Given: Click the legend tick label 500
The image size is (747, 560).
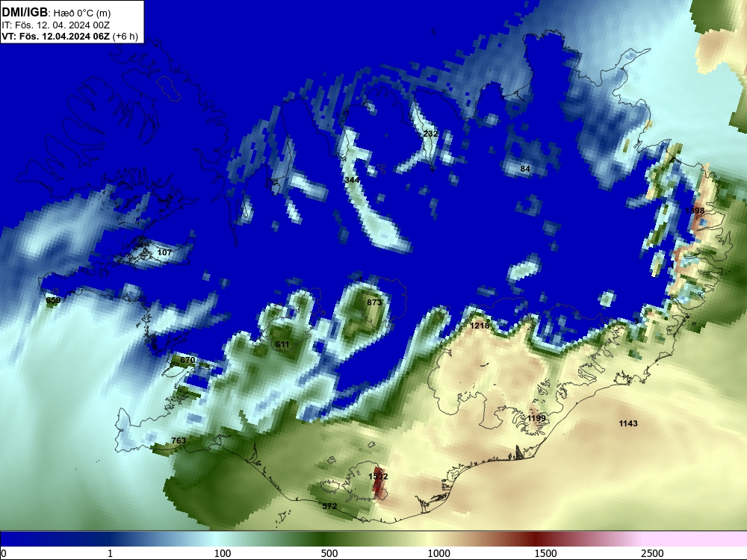Looking at the screenshot, I should click(x=329, y=553).
